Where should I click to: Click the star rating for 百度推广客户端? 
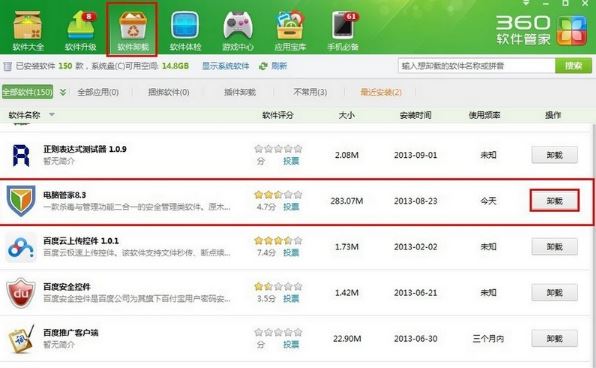(x=278, y=333)
